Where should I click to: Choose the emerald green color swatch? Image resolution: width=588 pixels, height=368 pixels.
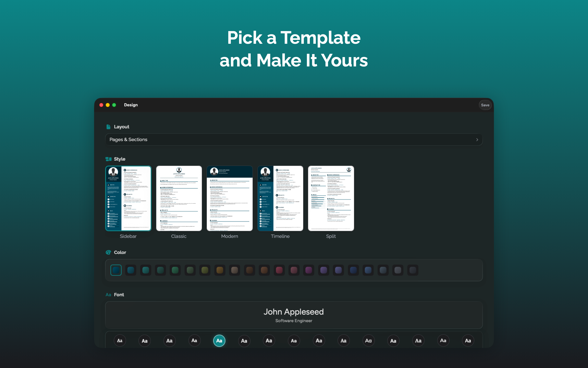(175, 270)
